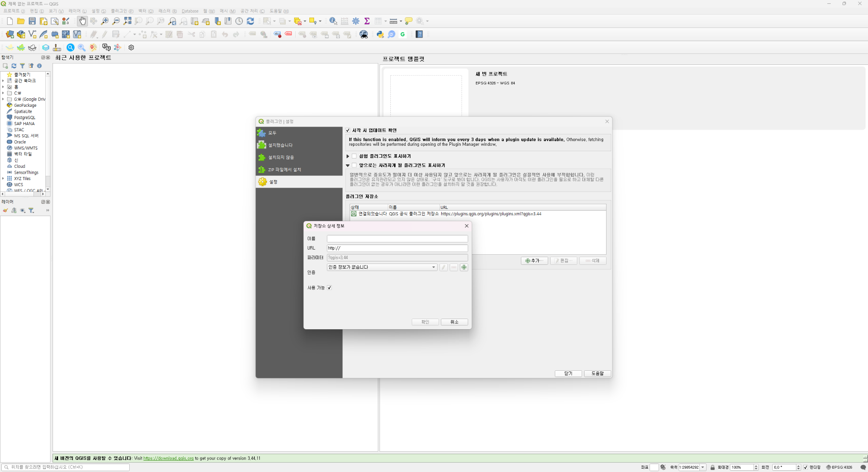This screenshot has width=868, height=472.
Task: Open a project using the folder icon
Action: click(21, 21)
